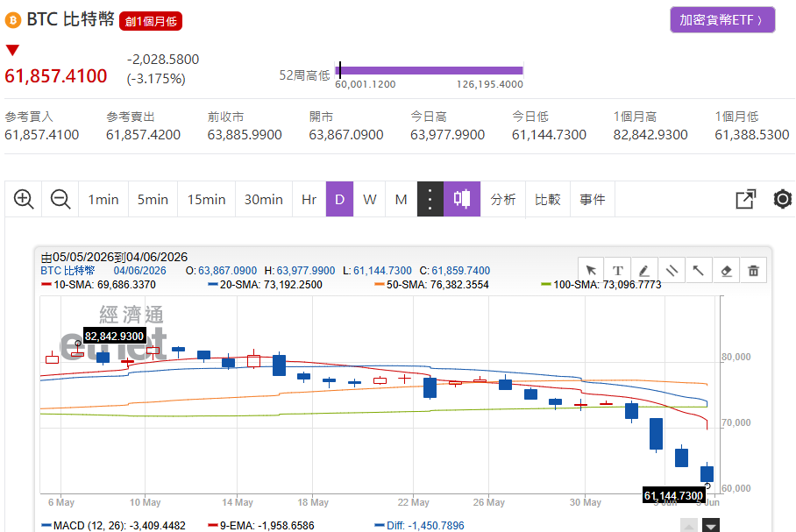Click the 52-week low 60,001.1200
The image size is (796, 532).
(x=366, y=84)
